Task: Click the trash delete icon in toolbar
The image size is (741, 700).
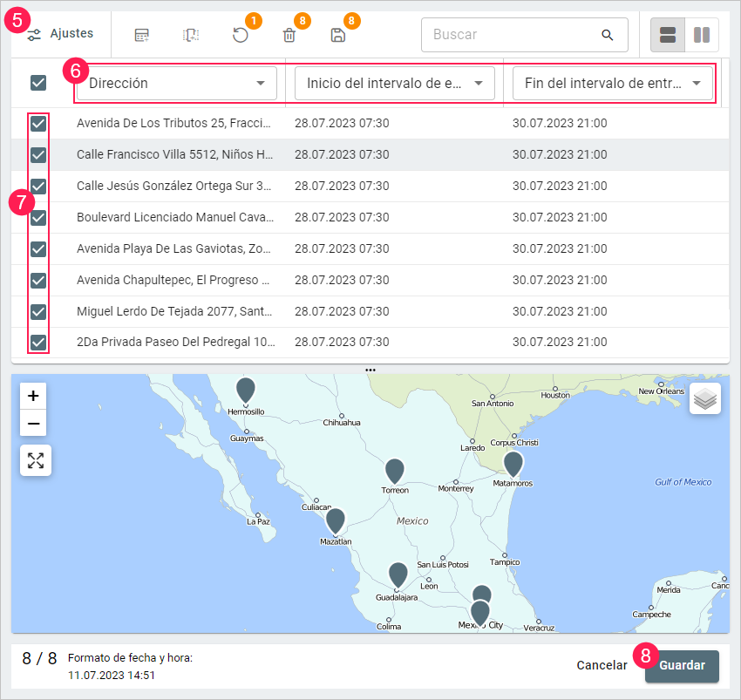Action: 289,35
